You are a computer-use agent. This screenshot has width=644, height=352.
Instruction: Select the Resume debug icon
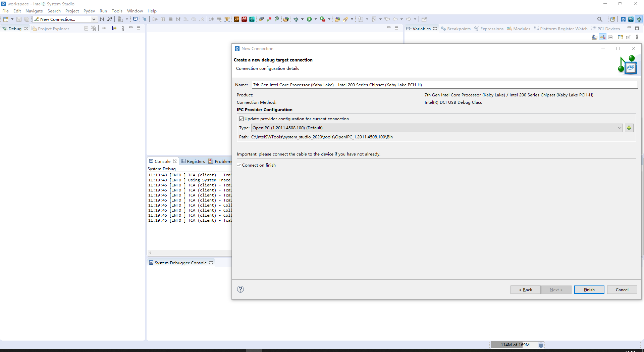click(x=155, y=19)
